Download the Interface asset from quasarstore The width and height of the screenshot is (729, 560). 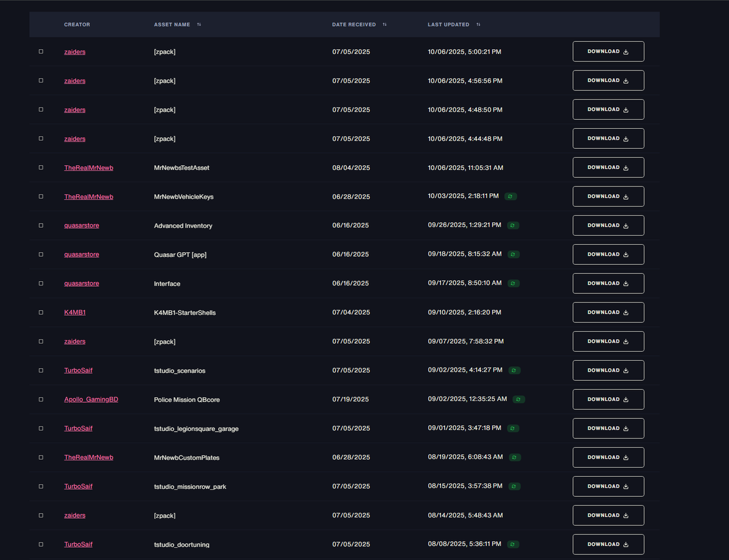(608, 284)
